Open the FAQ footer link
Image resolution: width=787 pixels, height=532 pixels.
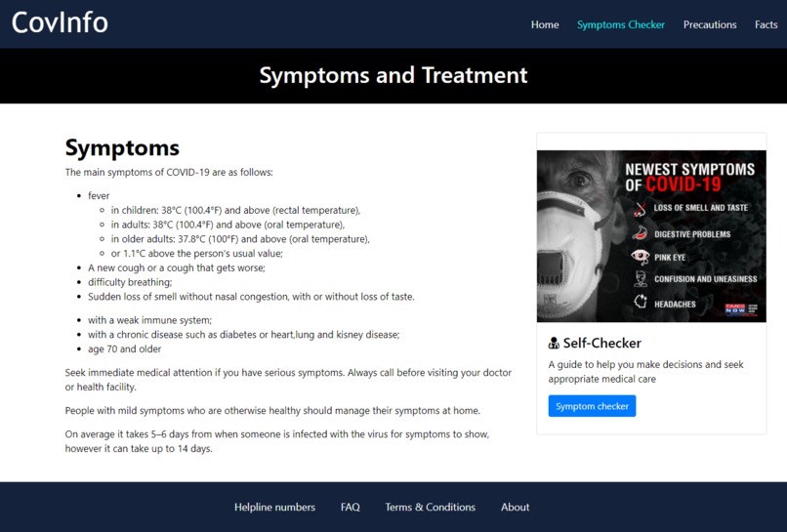pyautogui.click(x=350, y=507)
